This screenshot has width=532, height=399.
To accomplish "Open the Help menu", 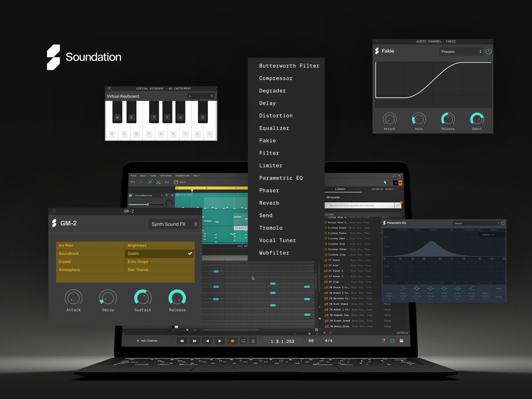I will click(x=196, y=176).
